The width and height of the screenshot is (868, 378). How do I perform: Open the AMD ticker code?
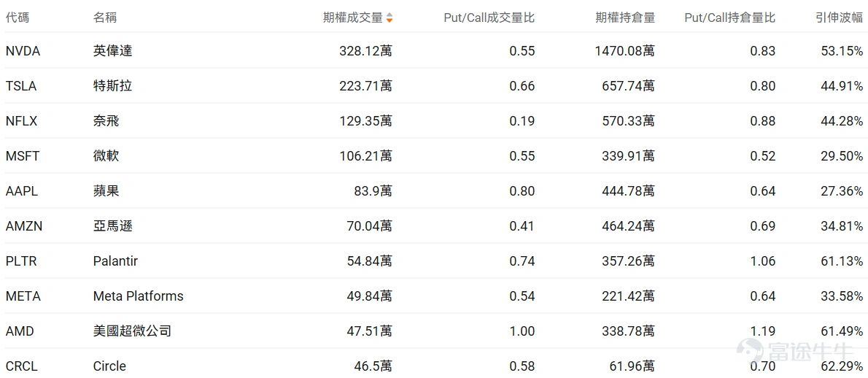[20, 331]
